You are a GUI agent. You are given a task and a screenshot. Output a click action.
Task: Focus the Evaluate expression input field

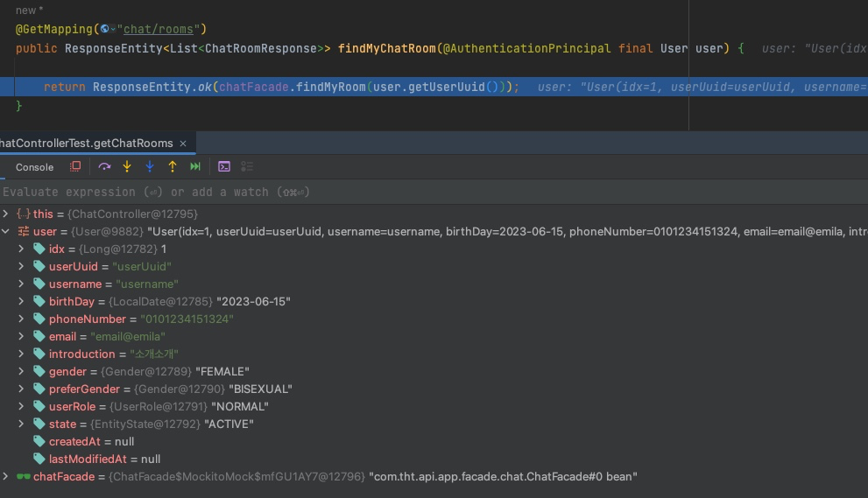click(x=434, y=192)
